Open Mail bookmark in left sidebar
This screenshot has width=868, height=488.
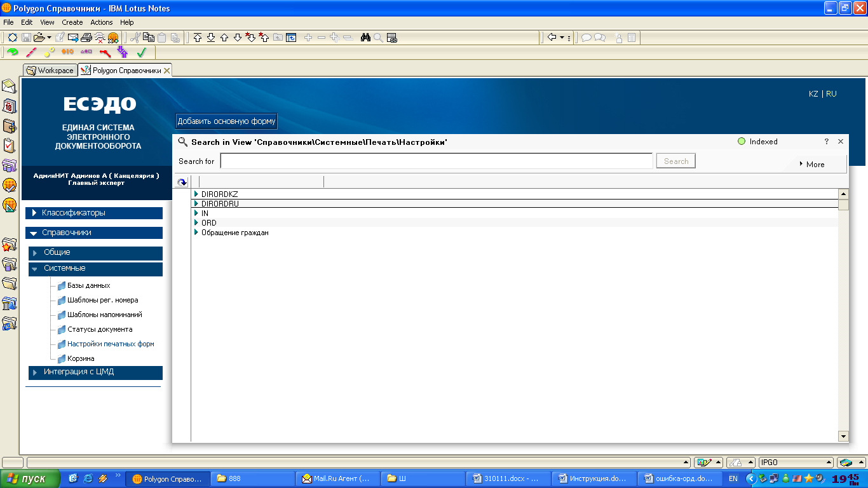9,86
